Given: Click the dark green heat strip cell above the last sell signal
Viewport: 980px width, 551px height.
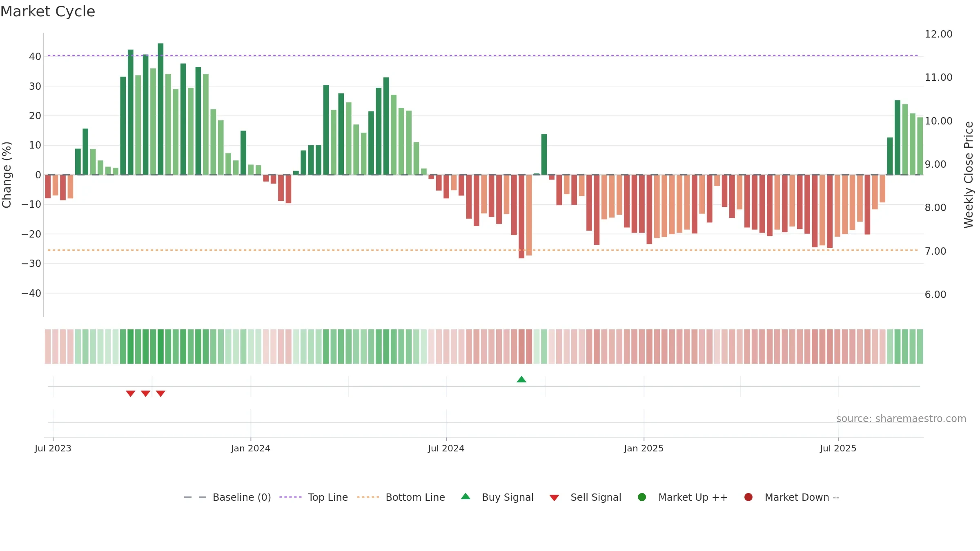Looking at the screenshot, I should (161, 347).
